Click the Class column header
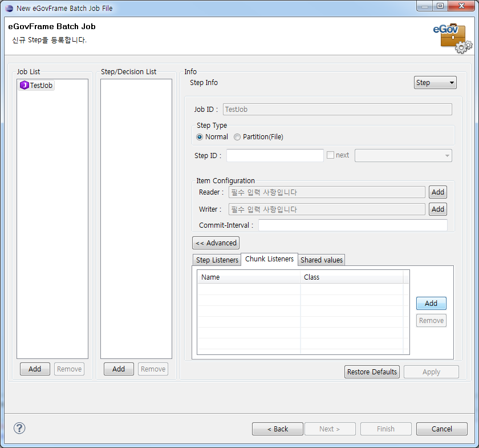 click(x=352, y=277)
